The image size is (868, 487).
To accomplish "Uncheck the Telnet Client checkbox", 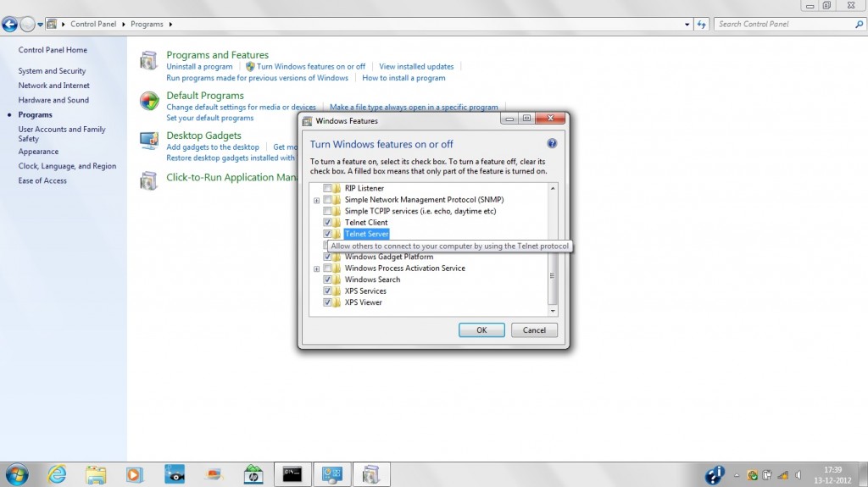I will pyautogui.click(x=327, y=223).
